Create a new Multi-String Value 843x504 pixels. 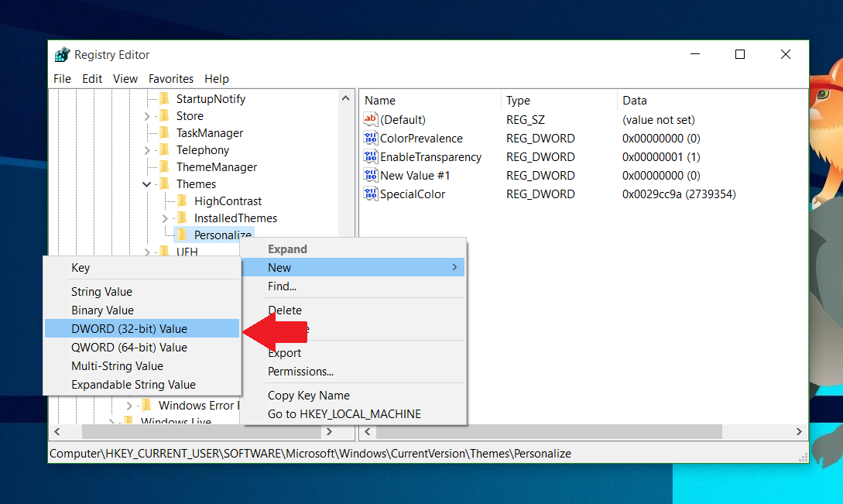coord(142,365)
